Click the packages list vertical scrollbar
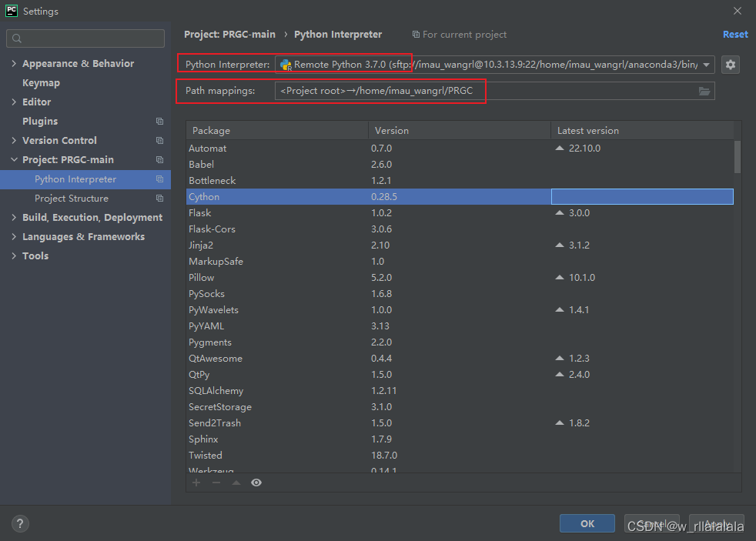This screenshot has height=541, width=756. (x=738, y=157)
